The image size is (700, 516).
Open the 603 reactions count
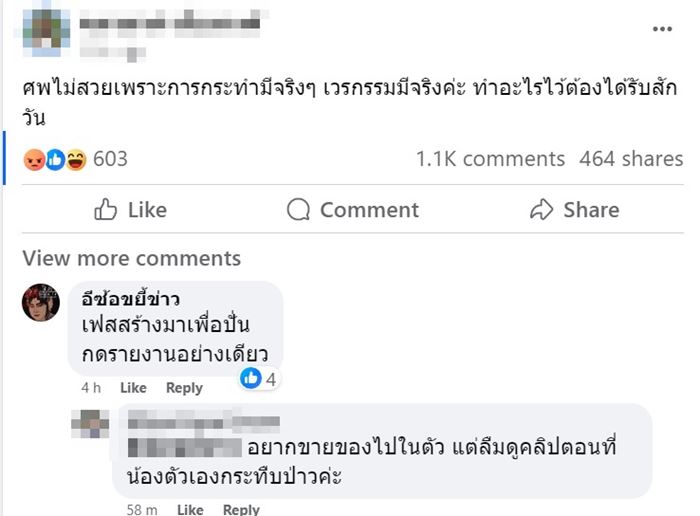110,159
